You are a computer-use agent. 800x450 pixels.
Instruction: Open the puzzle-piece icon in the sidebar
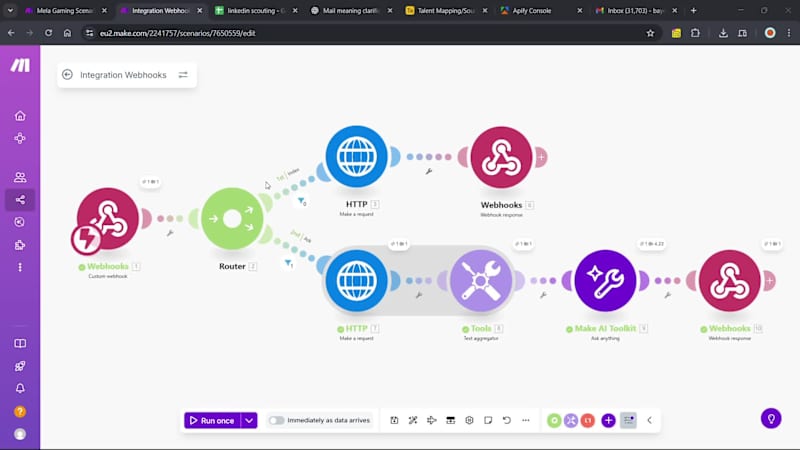pyautogui.click(x=20, y=245)
